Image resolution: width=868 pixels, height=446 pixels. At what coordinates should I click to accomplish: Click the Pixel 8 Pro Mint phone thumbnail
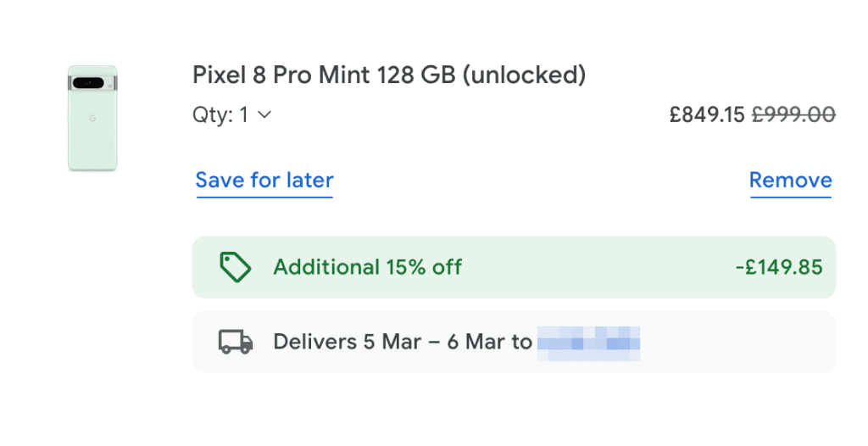(92, 119)
